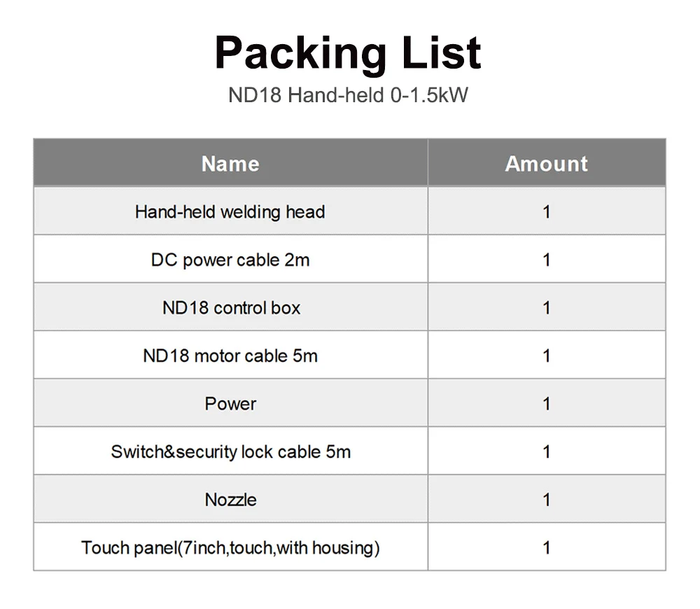Click the Amount column header
This screenshot has height=609, width=700.
point(546,164)
